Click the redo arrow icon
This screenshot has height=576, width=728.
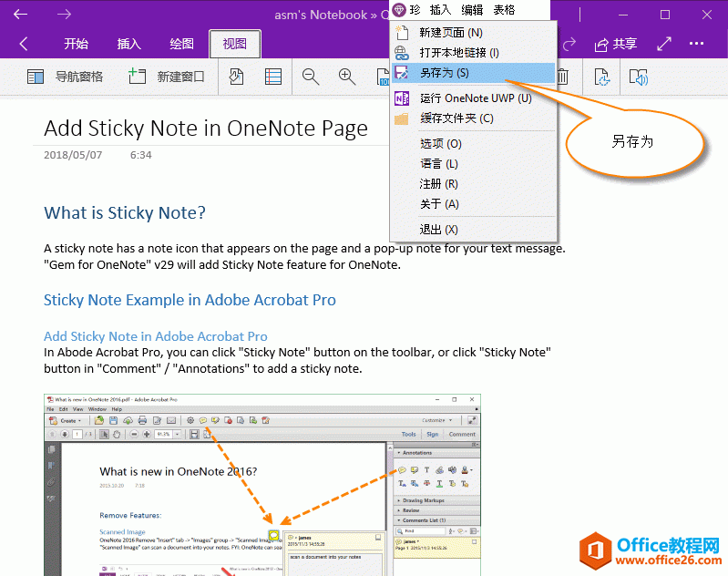pos(569,44)
